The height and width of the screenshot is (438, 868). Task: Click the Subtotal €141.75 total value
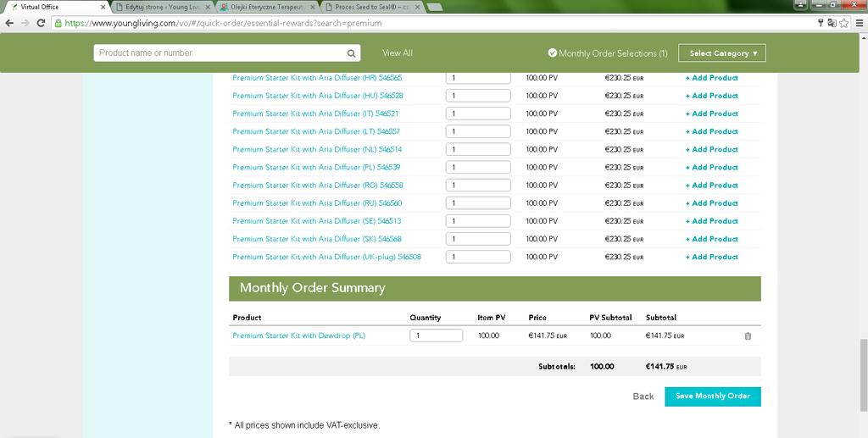click(x=666, y=367)
